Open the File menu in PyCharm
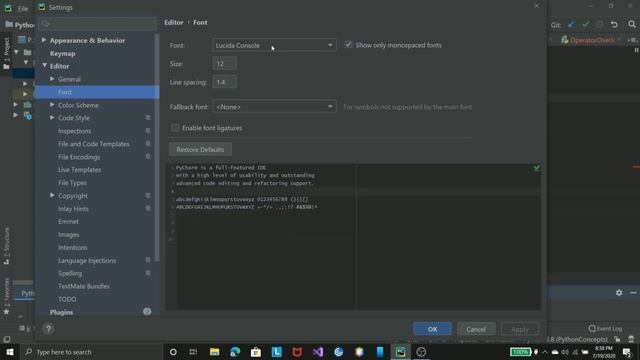 (x=23, y=8)
